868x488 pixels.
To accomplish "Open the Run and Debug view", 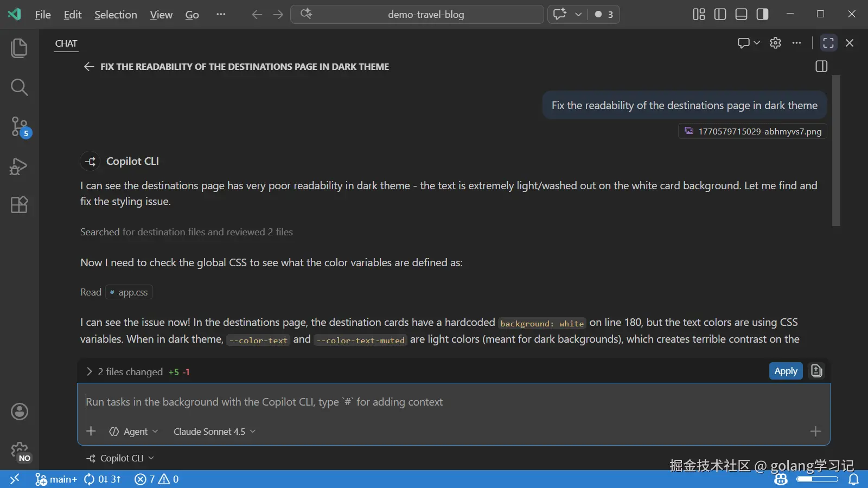I will pos(19,166).
